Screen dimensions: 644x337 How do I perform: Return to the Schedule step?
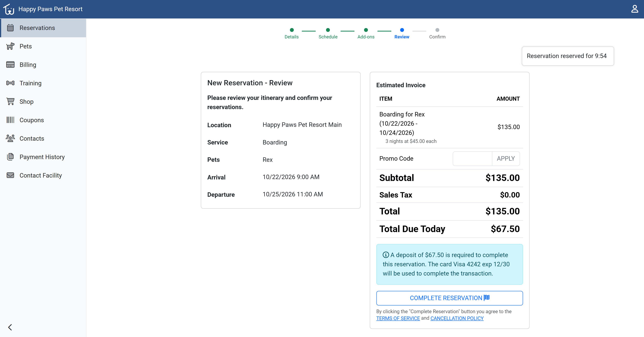(x=328, y=33)
